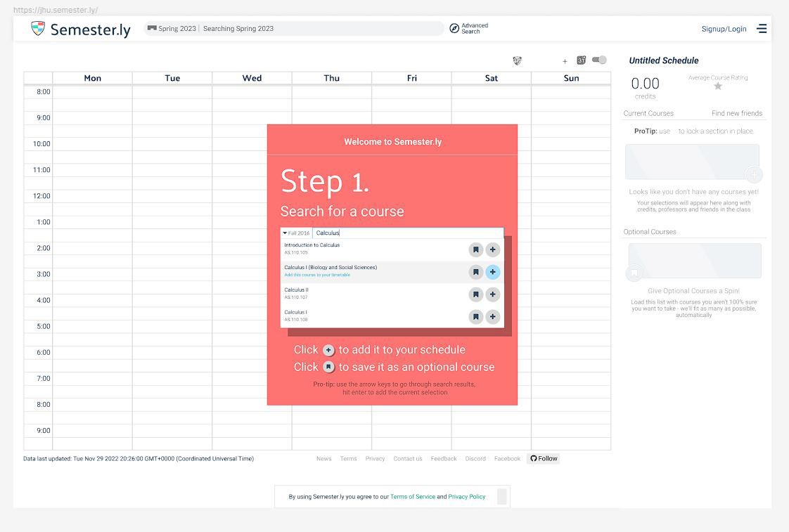Screen dimensions: 789x532
Task: Click the average course rating star
Action: tap(718, 86)
